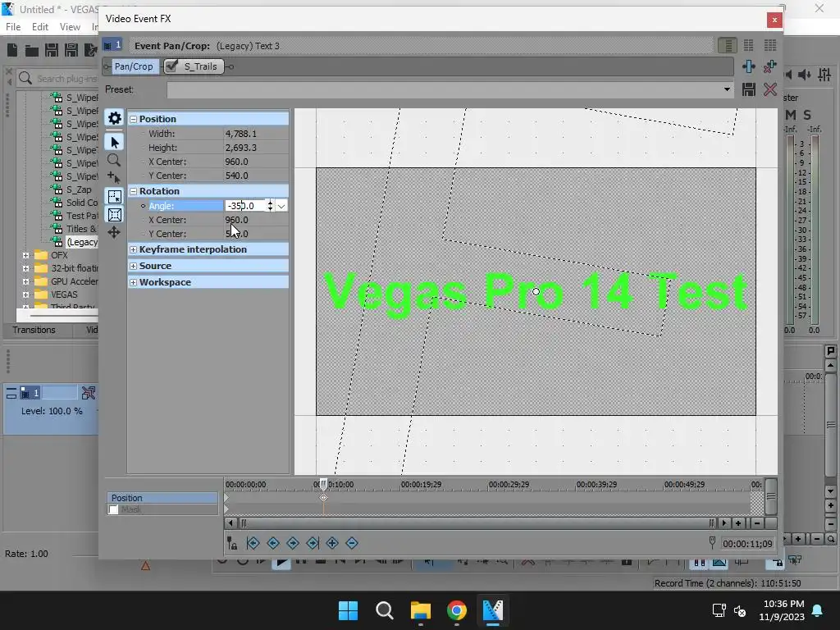Open File Explorer from the taskbar
The width and height of the screenshot is (840, 630).
[x=421, y=610]
